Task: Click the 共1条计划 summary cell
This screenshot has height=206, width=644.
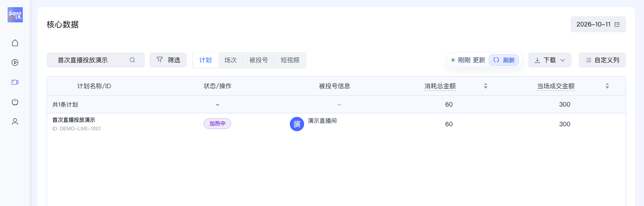Action: [x=65, y=104]
